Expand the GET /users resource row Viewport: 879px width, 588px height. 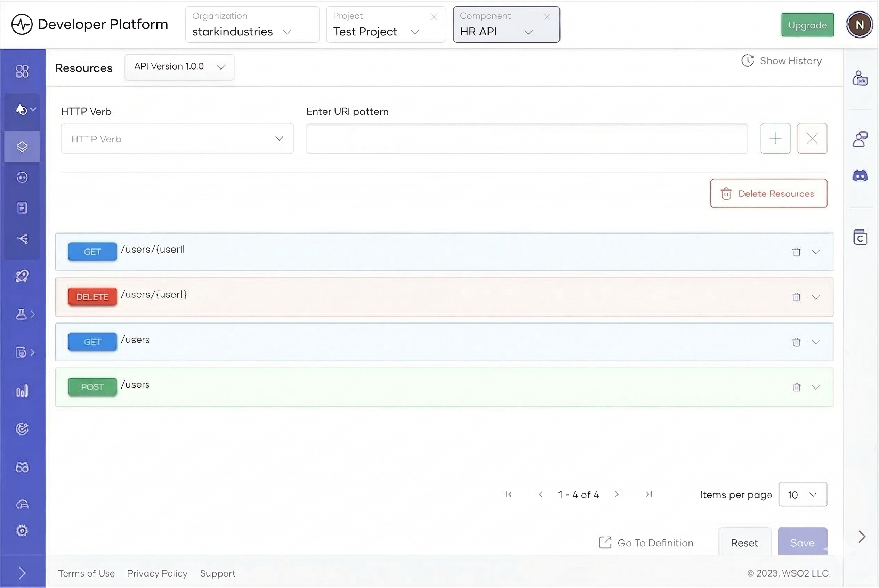coord(816,342)
